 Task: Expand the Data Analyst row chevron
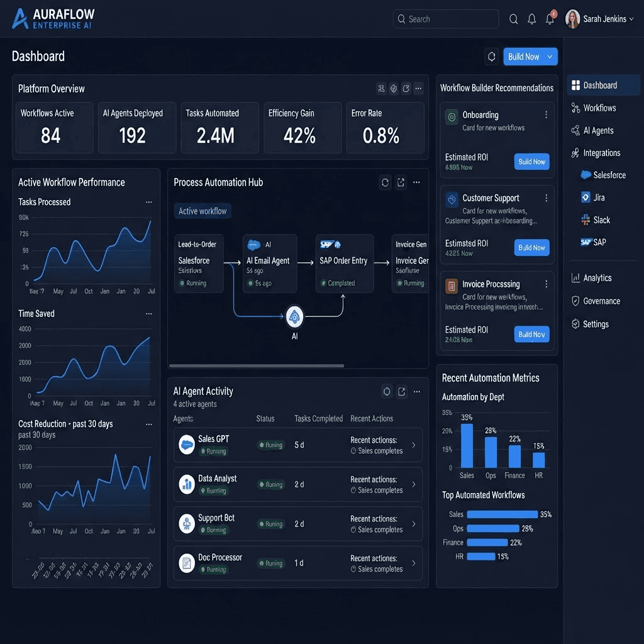coord(414,485)
